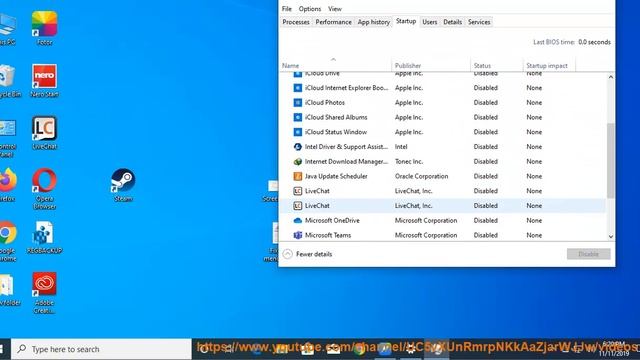
Task: Click the iCloud Internet Explorer Bookmarks icon
Action: click(x=298, y=88)
